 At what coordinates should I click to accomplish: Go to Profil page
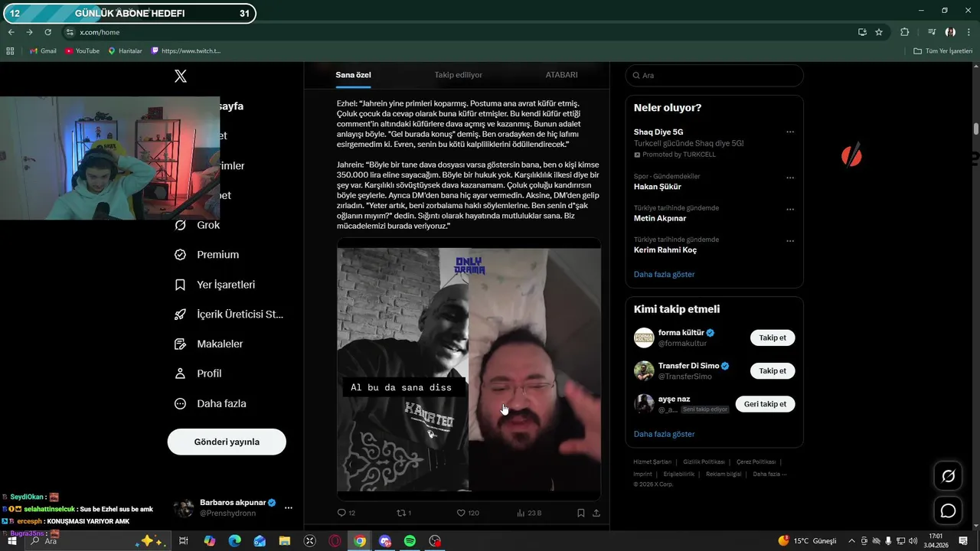tap(198, 373)
